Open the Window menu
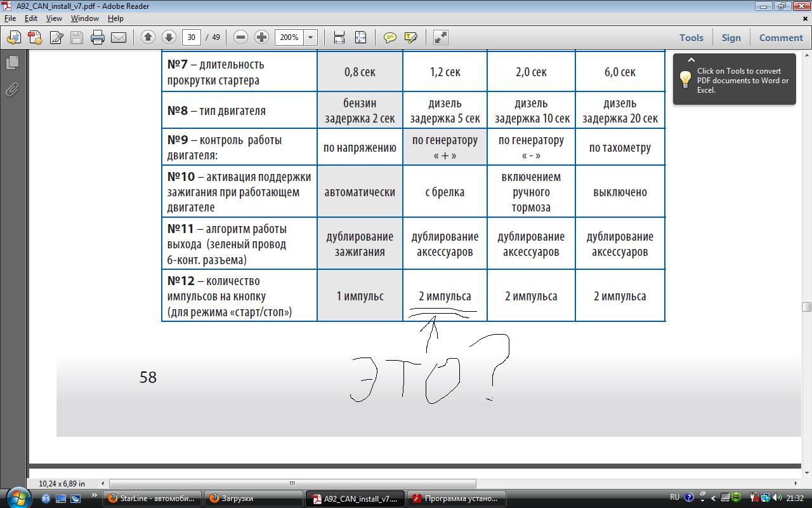 click(84, 18)
